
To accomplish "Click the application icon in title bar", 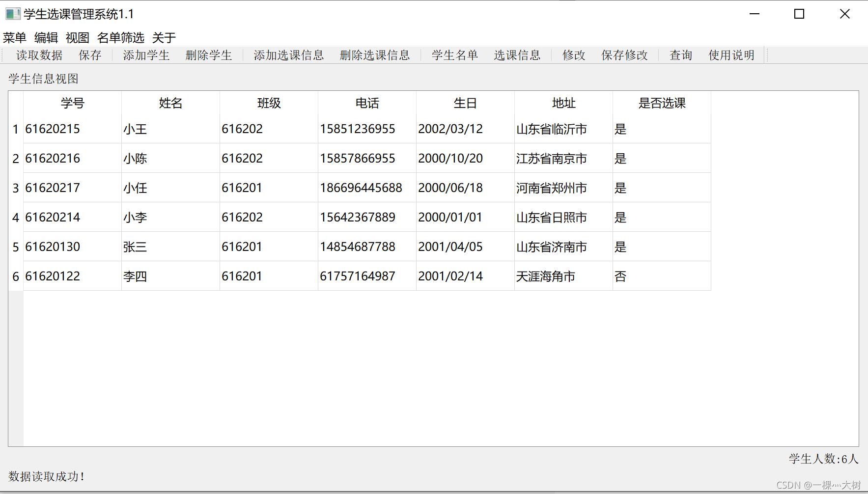I will click(x=13, y=14).
